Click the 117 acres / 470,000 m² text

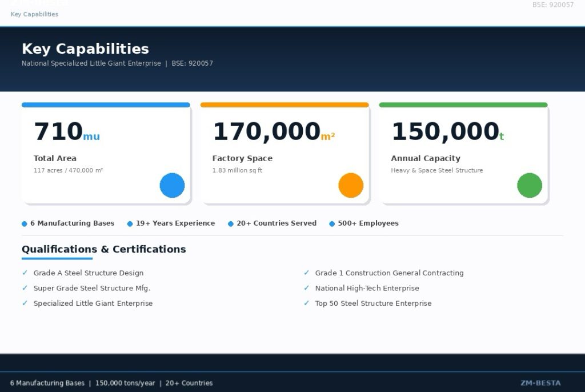tap(69, 170)
